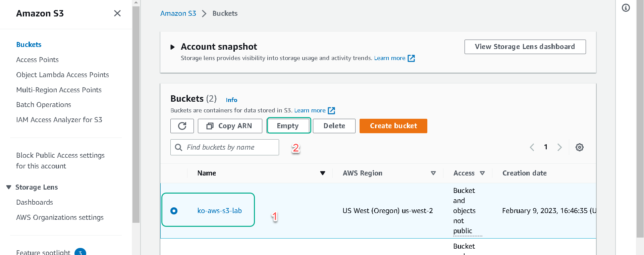Click the info circle icon in the right panel
Viewport: 644px width, 255px height.
point(626,8)
